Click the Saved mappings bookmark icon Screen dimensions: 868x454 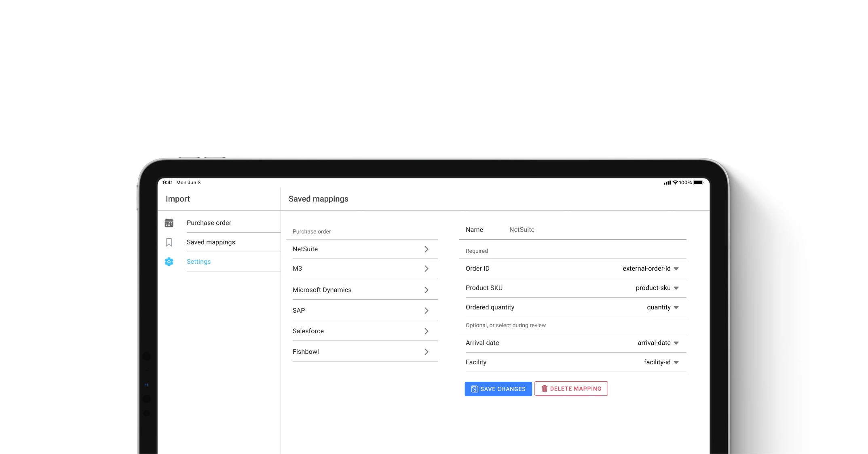point(169,242)
